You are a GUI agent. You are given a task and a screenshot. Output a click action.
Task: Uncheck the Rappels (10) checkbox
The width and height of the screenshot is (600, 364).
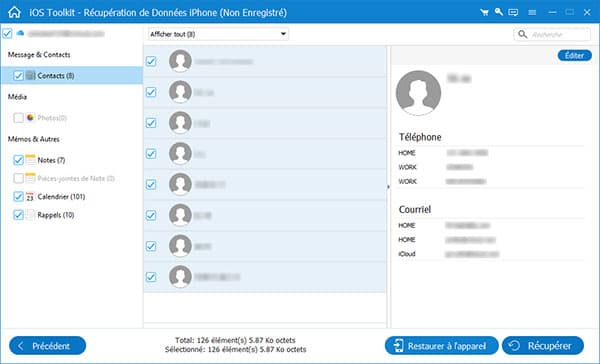point(18,215)
